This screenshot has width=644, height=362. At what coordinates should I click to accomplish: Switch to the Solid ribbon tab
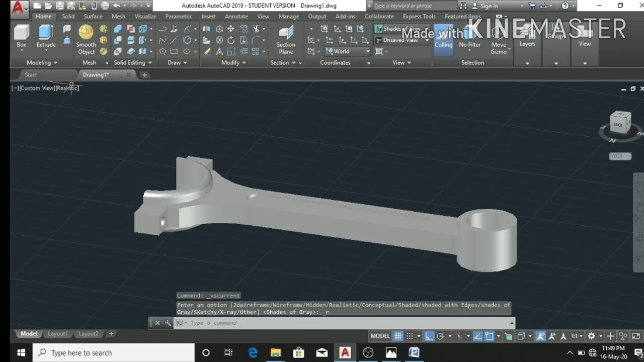point(68,17)
